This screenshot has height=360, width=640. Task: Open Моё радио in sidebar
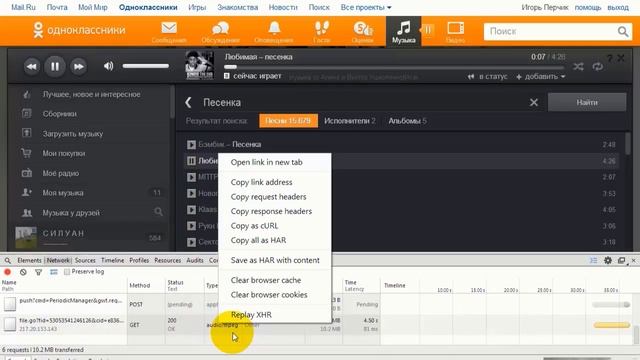61,173
